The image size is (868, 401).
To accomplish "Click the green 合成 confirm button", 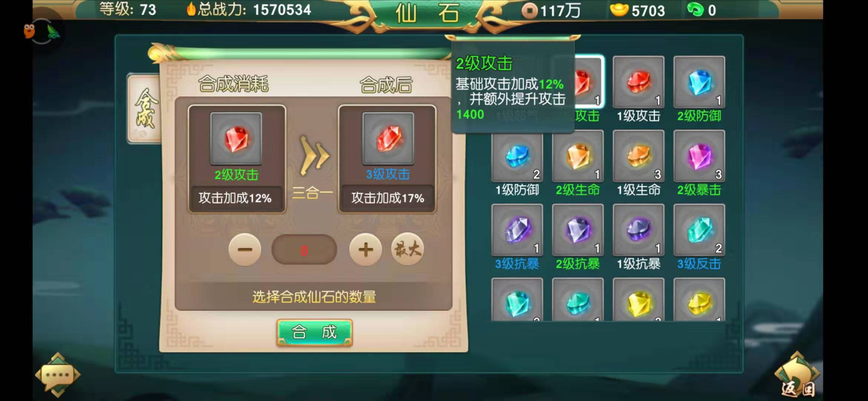I will (315, 332).
